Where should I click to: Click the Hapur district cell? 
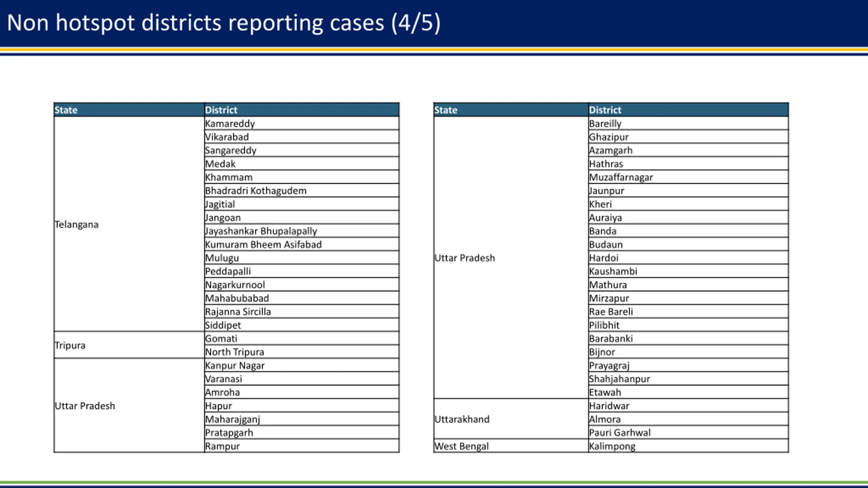302,406
